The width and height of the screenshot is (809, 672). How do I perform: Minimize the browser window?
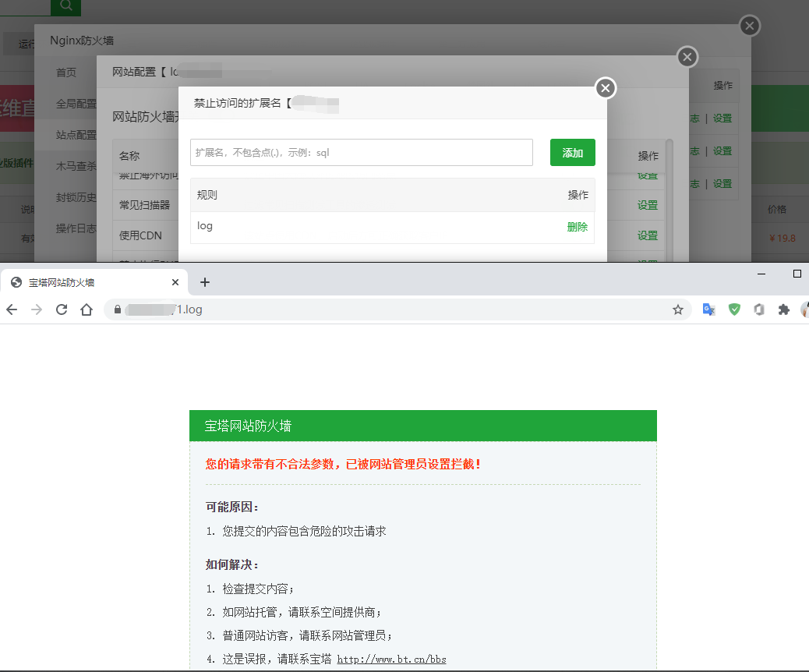761,274
